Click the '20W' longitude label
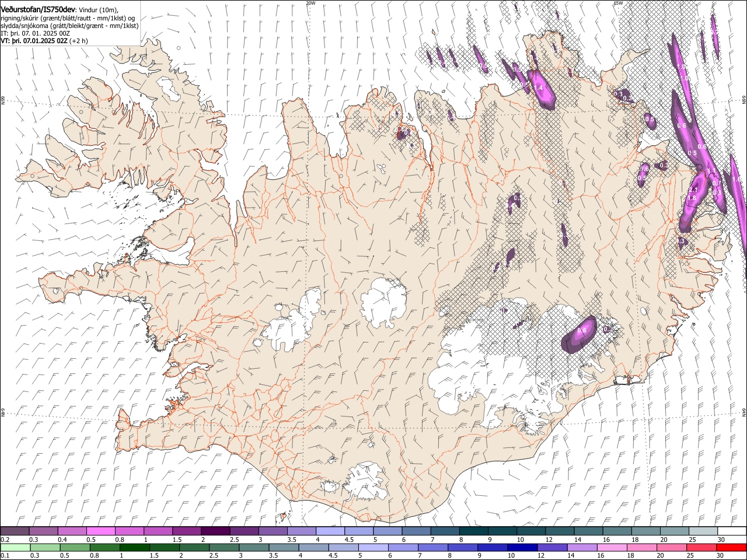The width and height of the screenshot is (747, 560). click(310, 3)
